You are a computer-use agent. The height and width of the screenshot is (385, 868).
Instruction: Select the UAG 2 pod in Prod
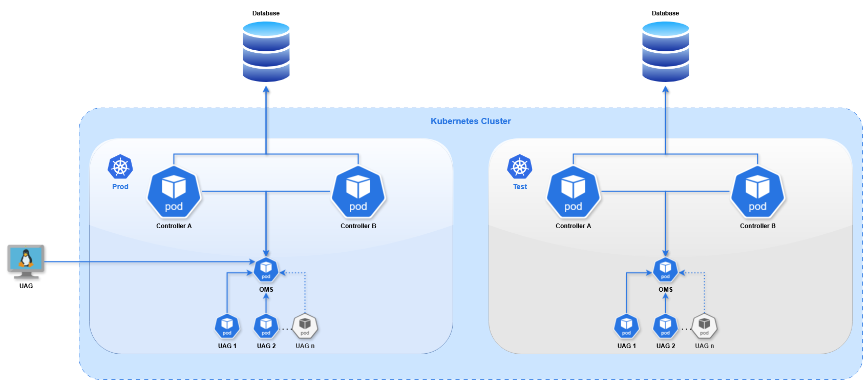[x=266, y=326]
